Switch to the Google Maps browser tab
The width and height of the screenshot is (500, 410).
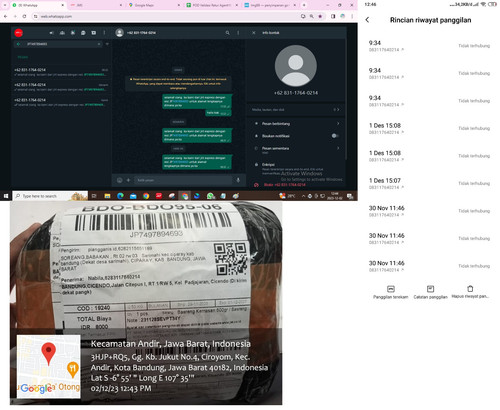153,5
